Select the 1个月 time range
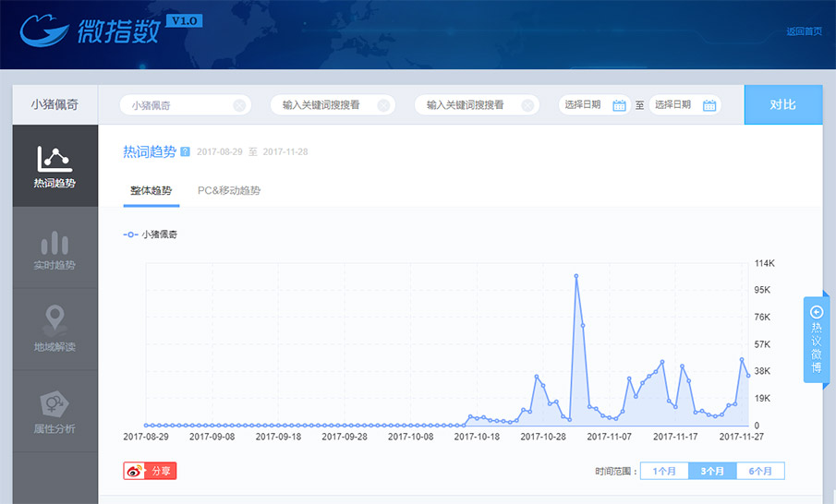 pyautogui.click(x=664, y=471)
